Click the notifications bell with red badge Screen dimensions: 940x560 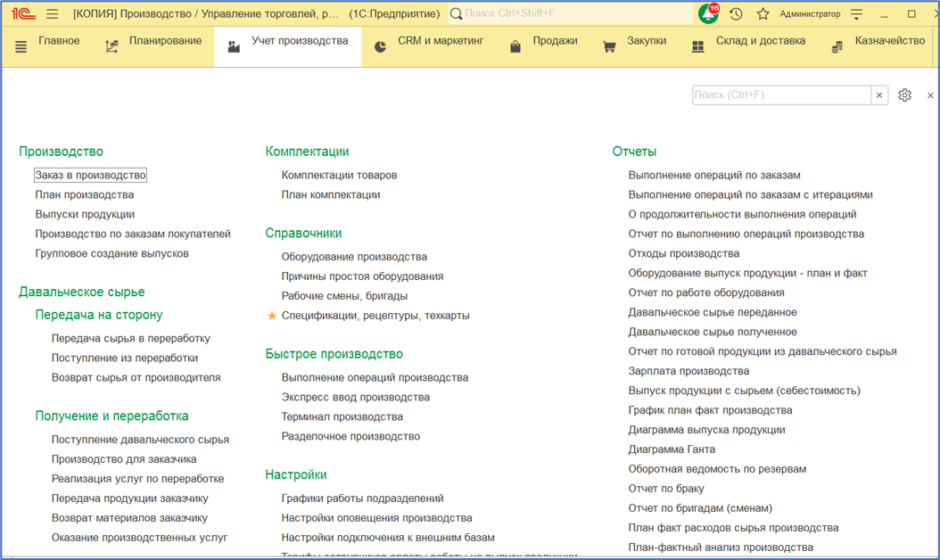(708, 14)
